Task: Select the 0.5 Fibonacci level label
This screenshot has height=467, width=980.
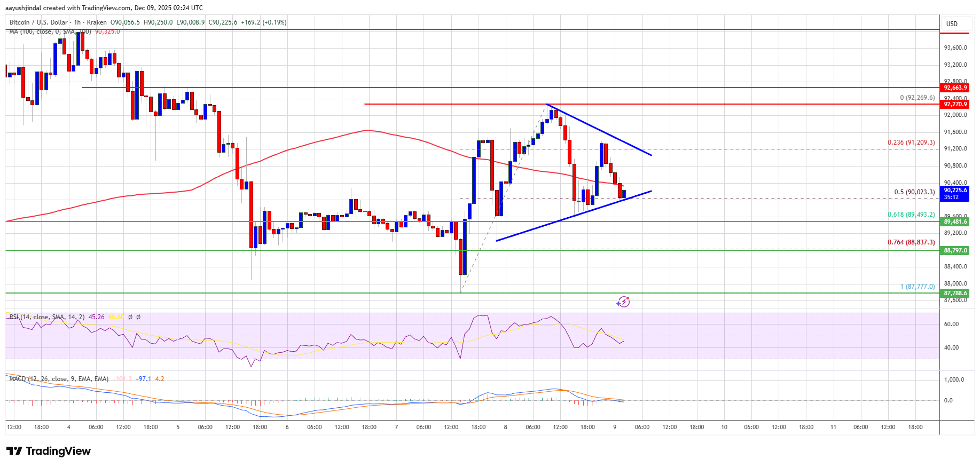Action: pos(914,192)
